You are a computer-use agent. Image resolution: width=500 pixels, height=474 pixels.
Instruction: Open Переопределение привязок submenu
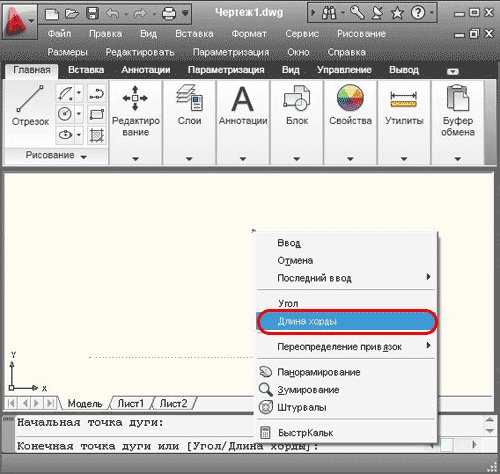pos(345,347)
